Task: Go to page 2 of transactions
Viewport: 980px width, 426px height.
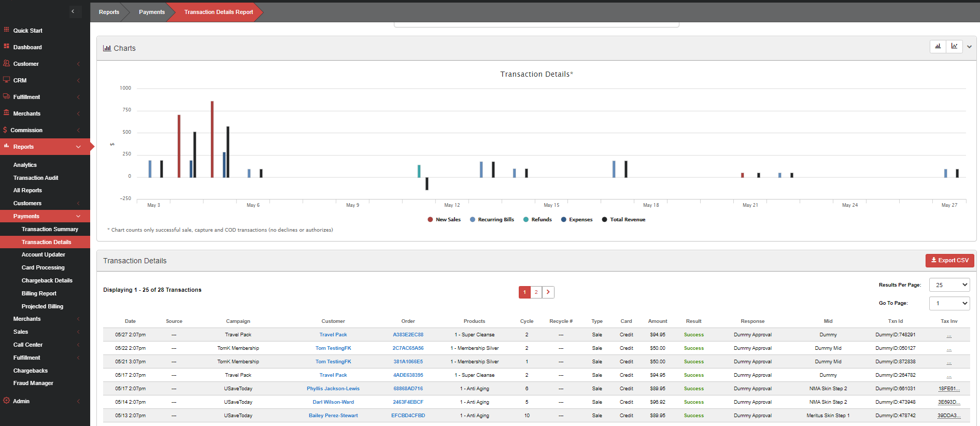Action: pos(536,292)
